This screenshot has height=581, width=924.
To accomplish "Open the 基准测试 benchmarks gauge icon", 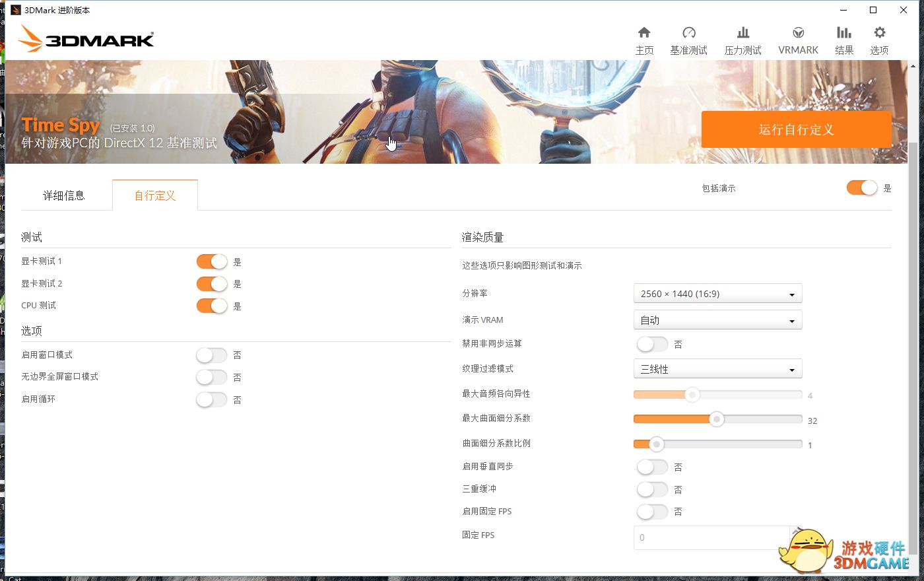I will click(x=688, y=33).
